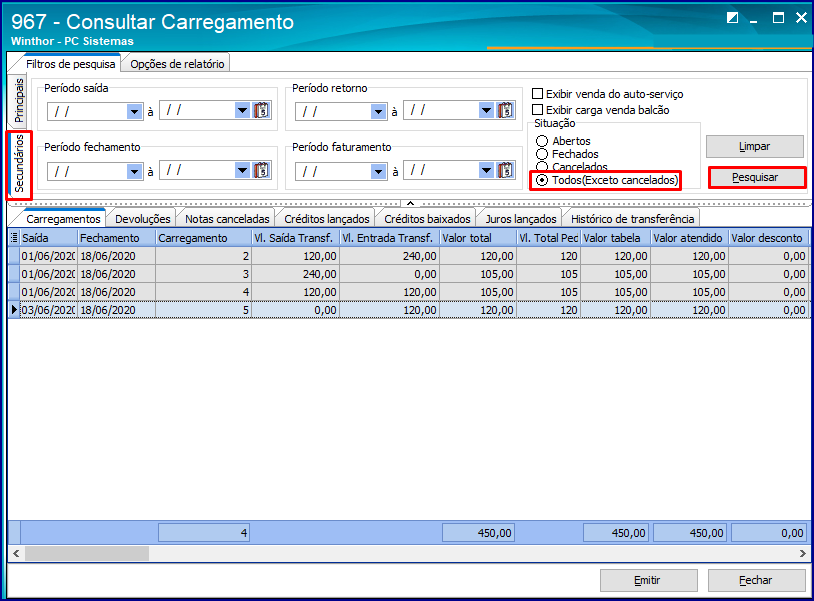The image size is (814, 601).
Task: Click the scroll right arrow of grid
Action: [x=803, y=553]
